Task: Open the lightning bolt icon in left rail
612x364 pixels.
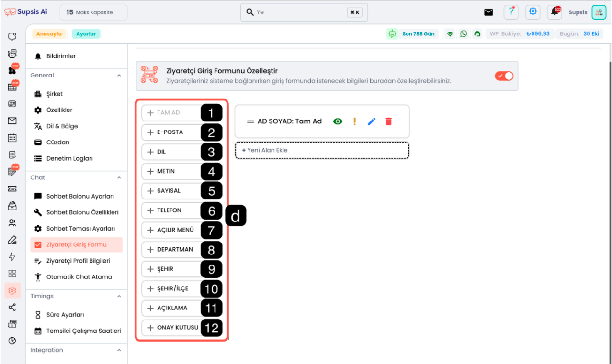Action: coord(12,256)
